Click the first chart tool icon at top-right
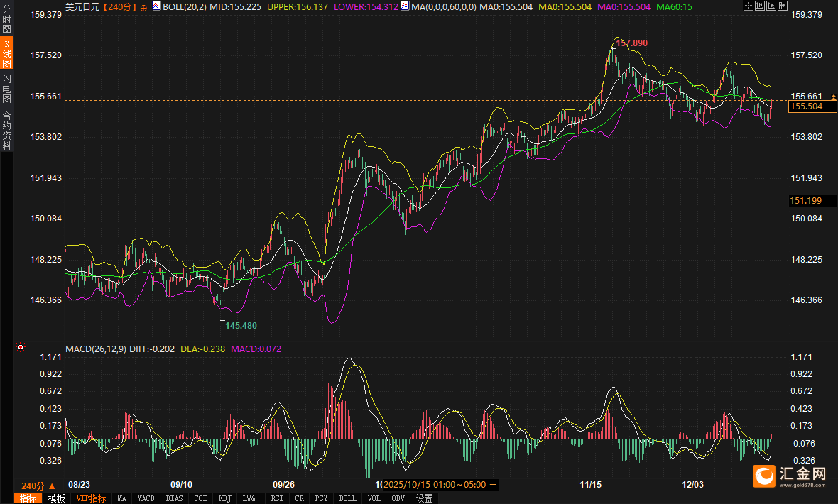The image size is (838, 504). point(748,6)
